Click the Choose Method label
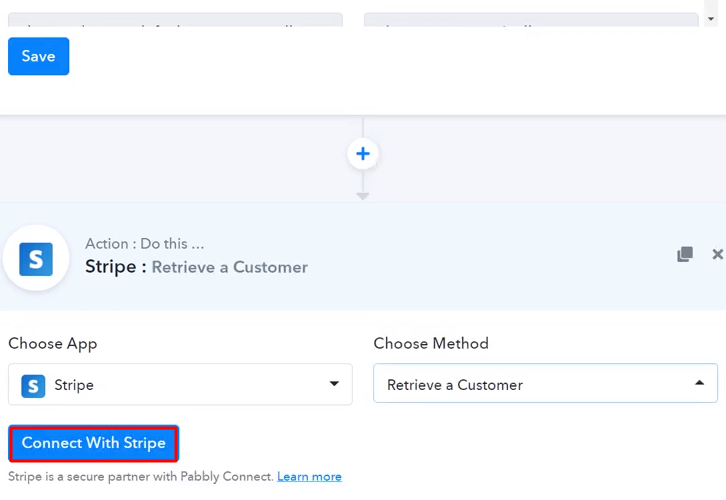726x500 pixels. point(431,343)
